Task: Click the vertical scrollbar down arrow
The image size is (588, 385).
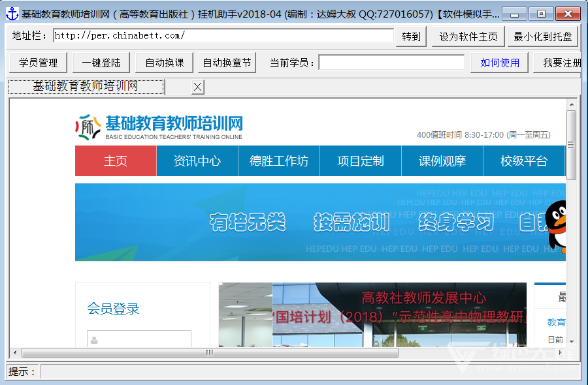Action: 572,341
